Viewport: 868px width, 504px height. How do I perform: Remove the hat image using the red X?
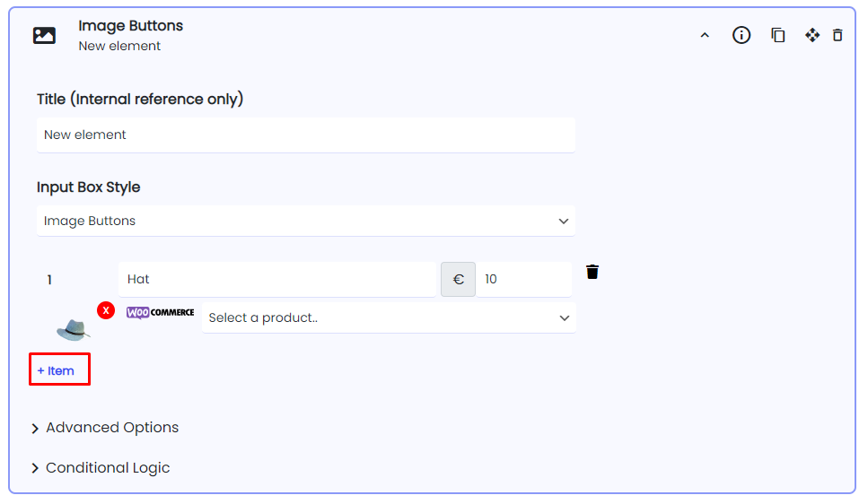106,310
